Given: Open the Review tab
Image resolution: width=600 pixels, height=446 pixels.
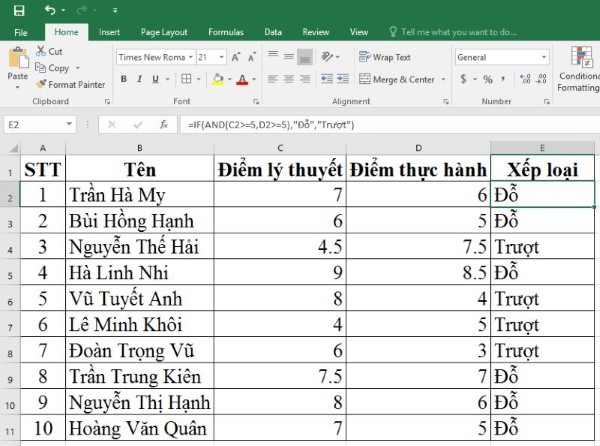Looking at the screenshot, I should (x=316, y=32).
